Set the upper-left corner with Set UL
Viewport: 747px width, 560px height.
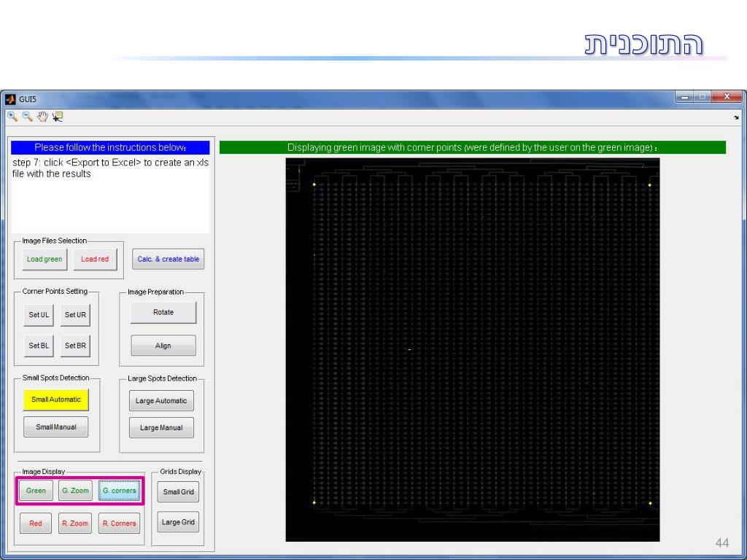click(39, 315)
